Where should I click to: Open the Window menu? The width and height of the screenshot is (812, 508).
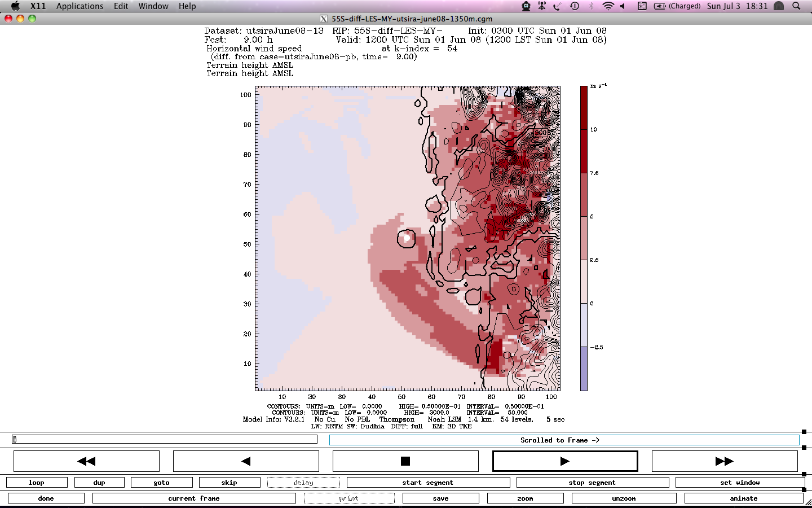point(153,6)
